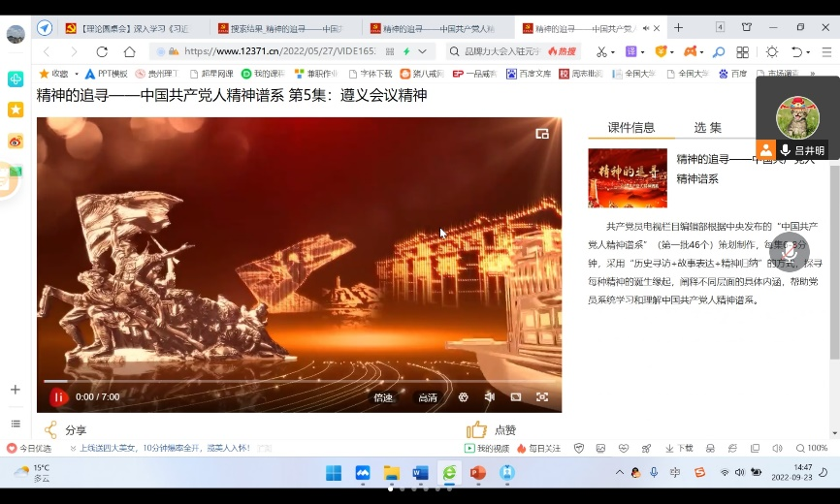
Task: Switch to the 选集 tab
Action: (x=707, y=128)
